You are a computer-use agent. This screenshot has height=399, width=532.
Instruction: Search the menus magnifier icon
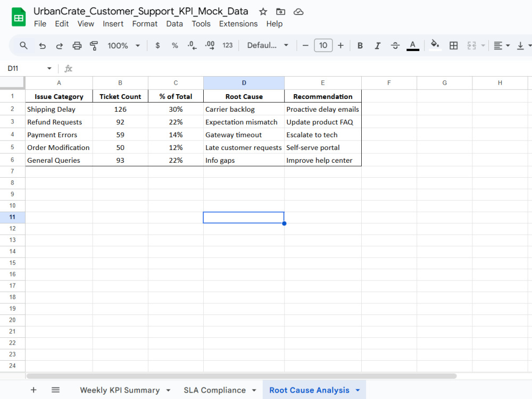tap(23, 45)
